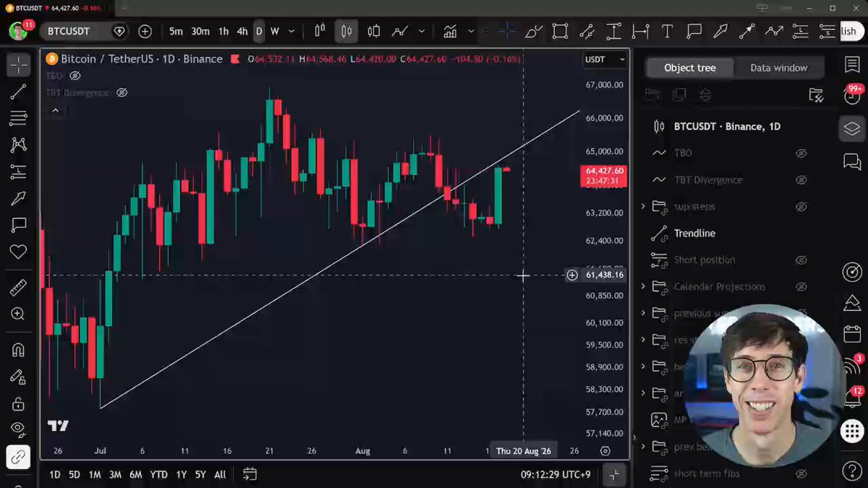Open the patterns tool in left toolbar
The width and height of the screenshot is (868, 488).
(x=18, y=145)
